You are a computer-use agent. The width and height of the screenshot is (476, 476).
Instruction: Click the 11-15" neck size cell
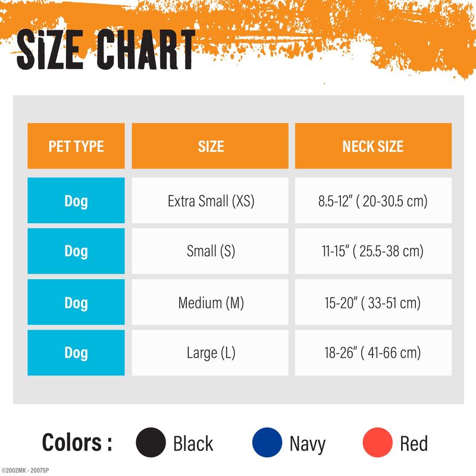(373, 251)
